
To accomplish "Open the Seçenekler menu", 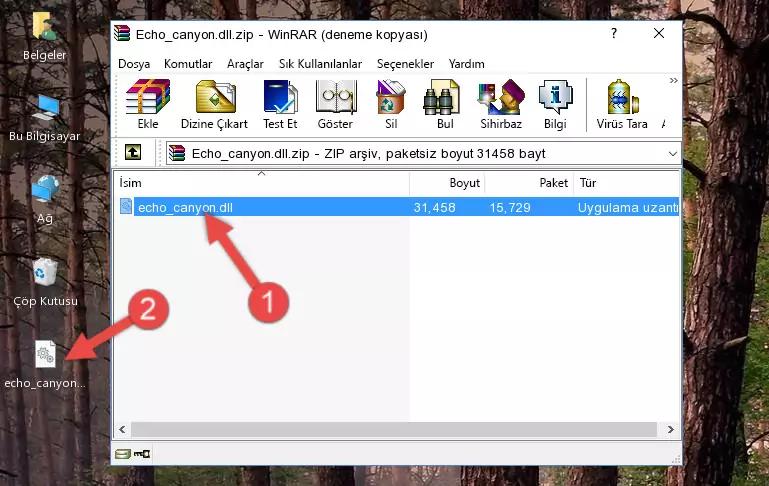I will [405, 64].
